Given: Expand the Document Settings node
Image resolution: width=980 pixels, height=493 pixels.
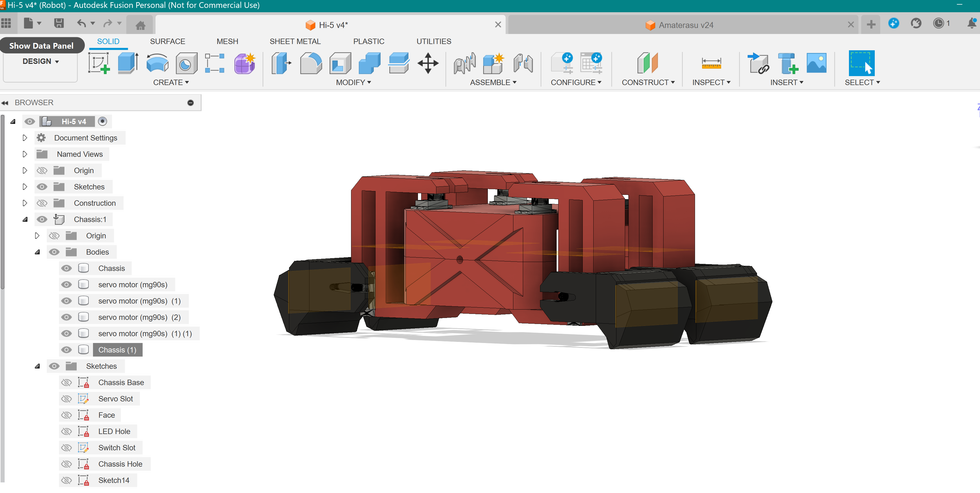Looking at the screenshot, I should [25, 138].
